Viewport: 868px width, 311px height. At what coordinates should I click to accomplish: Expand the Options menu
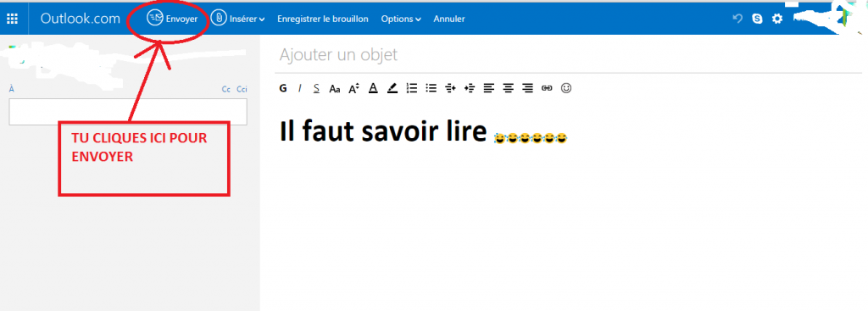[x=401, y=19]
